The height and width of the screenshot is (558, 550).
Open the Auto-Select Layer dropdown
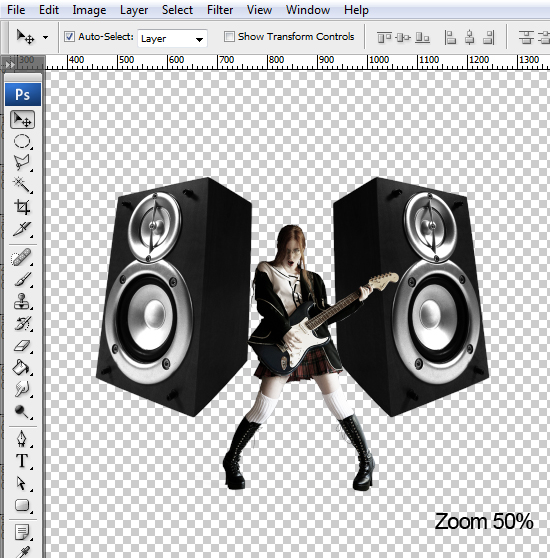tap(172, 38)
